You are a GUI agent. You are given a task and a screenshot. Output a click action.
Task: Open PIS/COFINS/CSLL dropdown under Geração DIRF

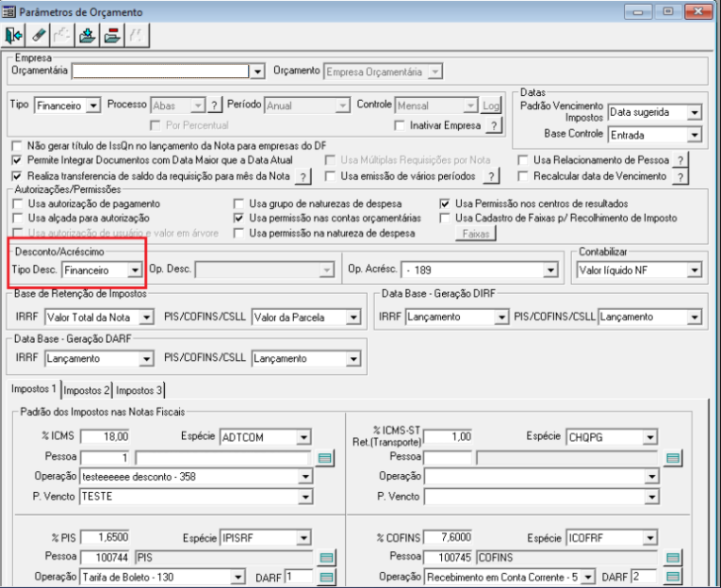point(695,318)
